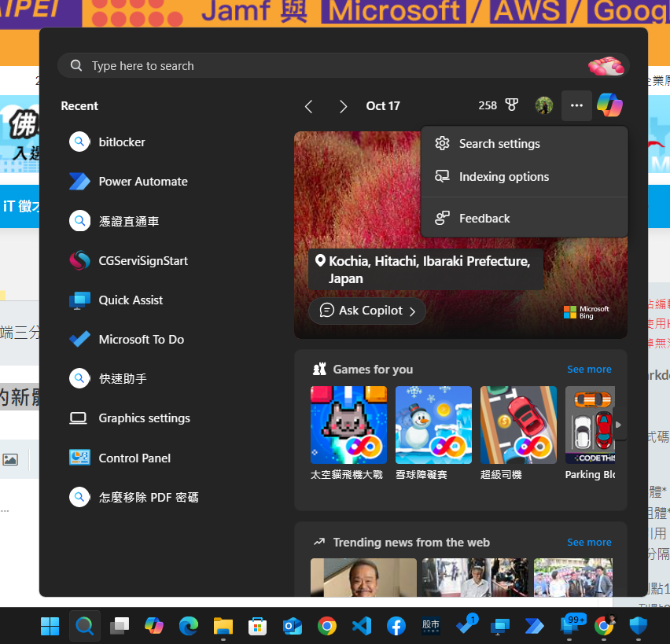670x644 pixels.
Task: Open Chrome profile icon on taskbar
Action: coord(604,626)
